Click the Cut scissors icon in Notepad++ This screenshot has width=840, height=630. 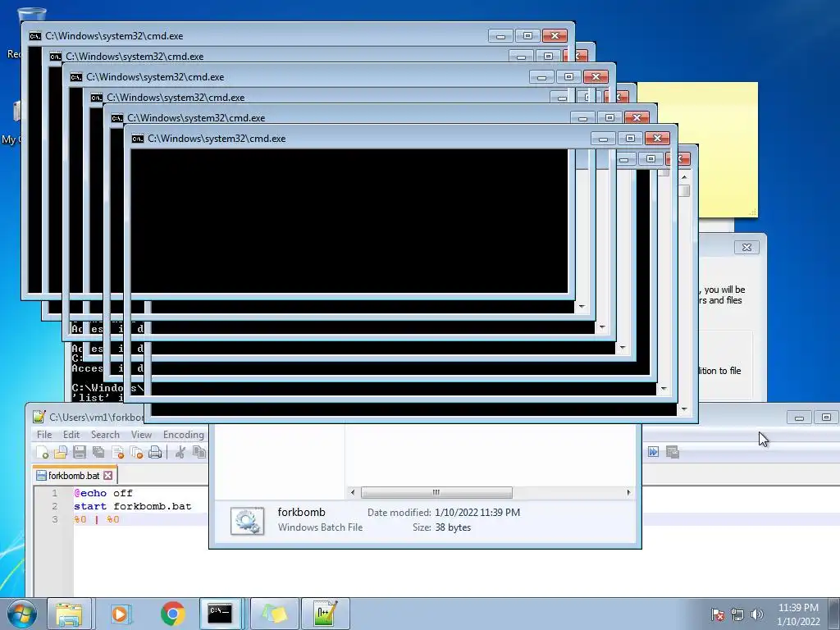click(x=180, y=452)
